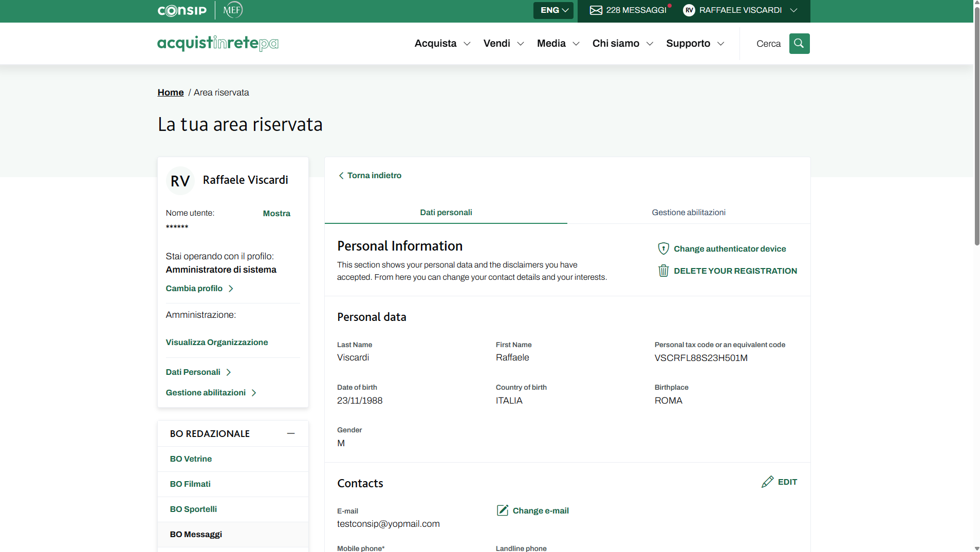Open BO Vetrine in sidebar

pyautogui.click(x=191, y=459)
